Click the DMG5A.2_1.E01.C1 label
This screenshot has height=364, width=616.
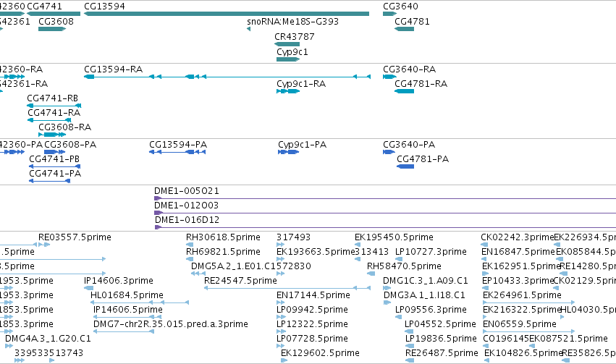[234, 266]
